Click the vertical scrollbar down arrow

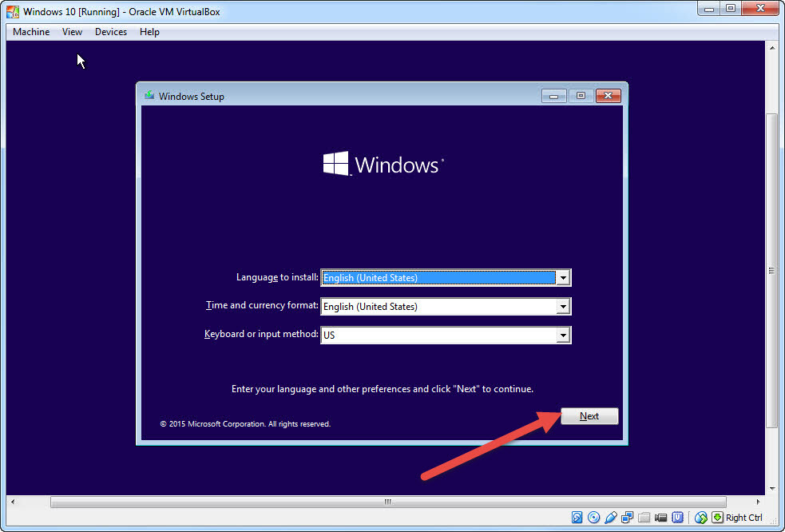pos(771,488)
